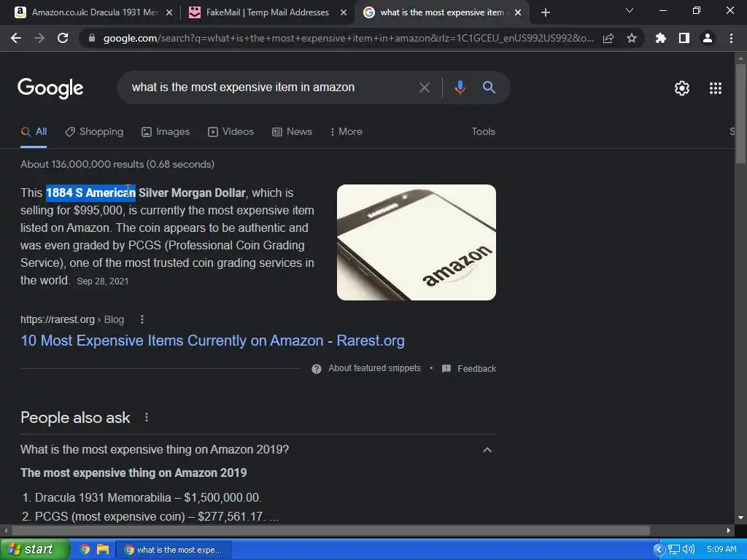Open the Windows Start menu
747x560 pixels.
coord(34,549)
